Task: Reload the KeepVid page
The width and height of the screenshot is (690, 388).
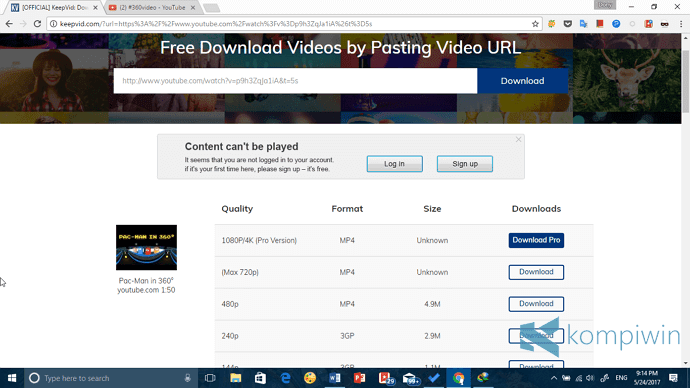Action: point(37,24)
